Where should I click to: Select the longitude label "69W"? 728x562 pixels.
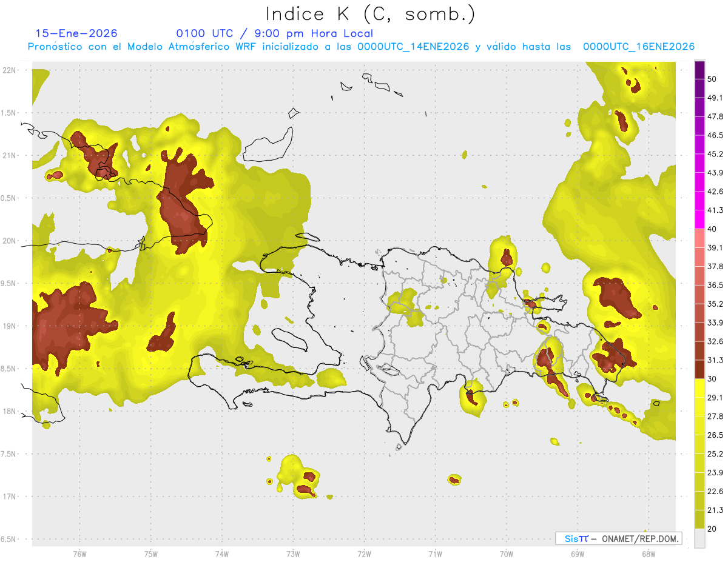pyautogui.click(x=578, y=554)
